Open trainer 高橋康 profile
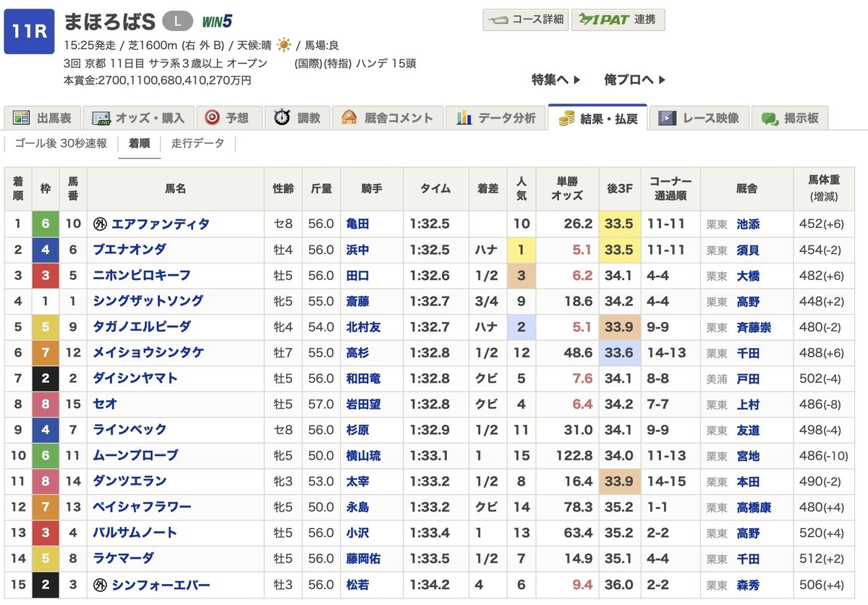Viewport: 868px width, 605px height. [754, 507]
